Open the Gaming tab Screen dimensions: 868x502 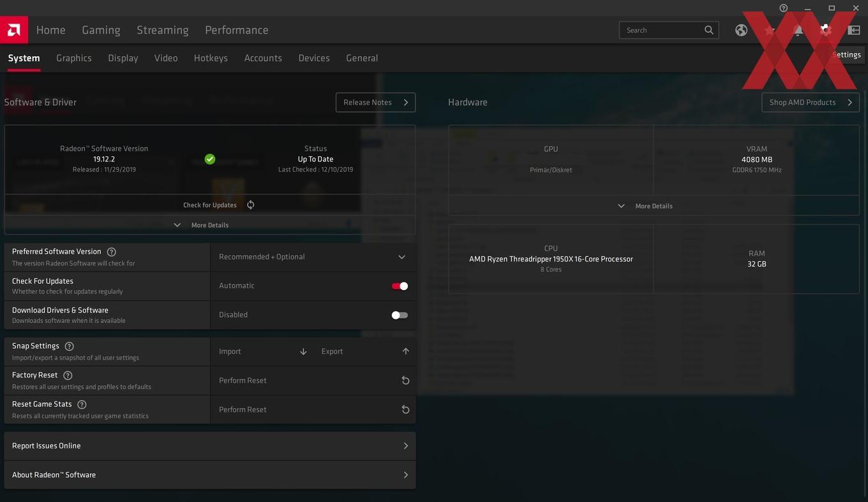pos(101,30)
